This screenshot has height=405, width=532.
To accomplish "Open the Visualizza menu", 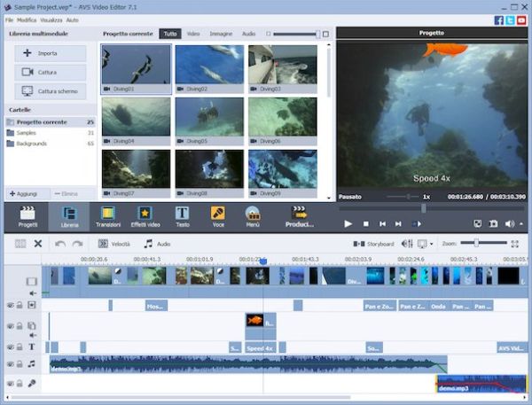I will click(51, 20).
